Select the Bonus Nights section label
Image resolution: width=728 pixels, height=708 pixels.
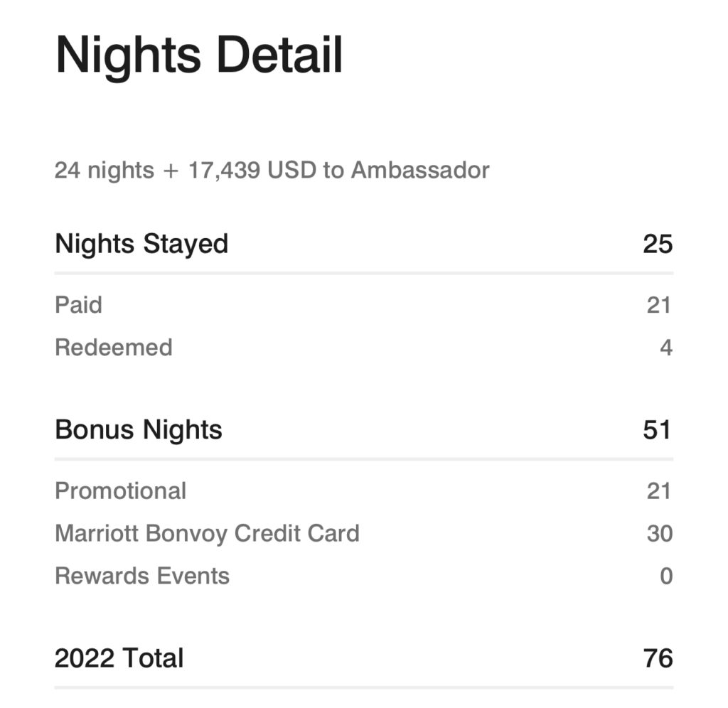(139, 430)
